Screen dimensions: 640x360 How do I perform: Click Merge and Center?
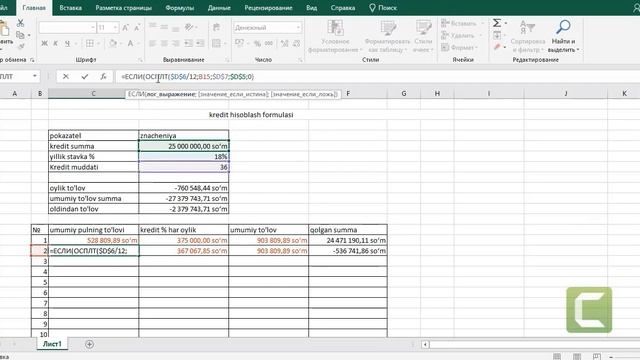coord(216,43)
